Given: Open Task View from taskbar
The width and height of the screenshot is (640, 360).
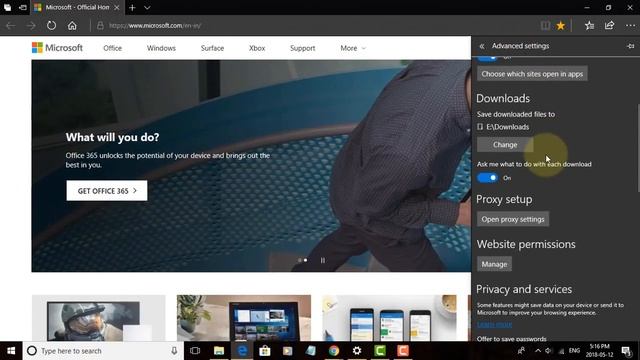Looking at the screenshot, I should click(x=195, y=351).
